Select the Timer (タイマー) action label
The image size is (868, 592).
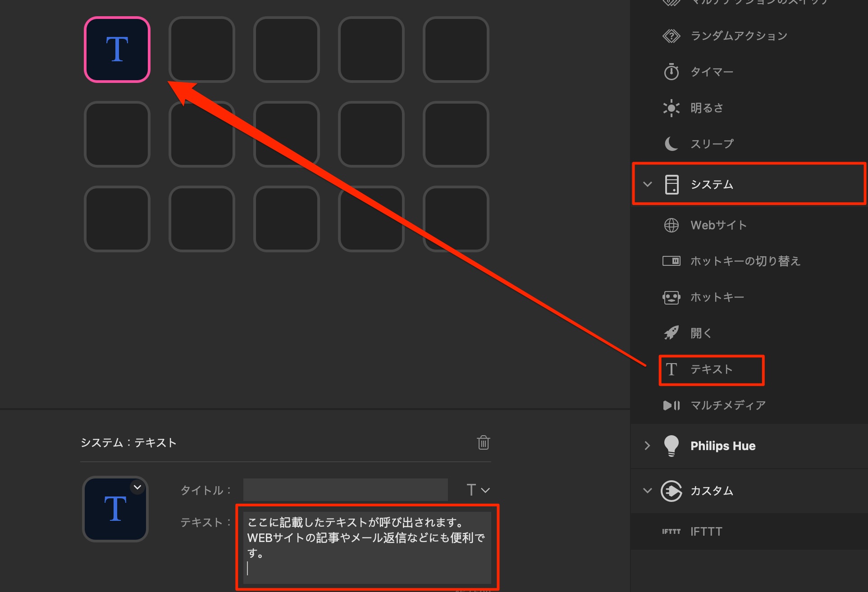[712, 72]
